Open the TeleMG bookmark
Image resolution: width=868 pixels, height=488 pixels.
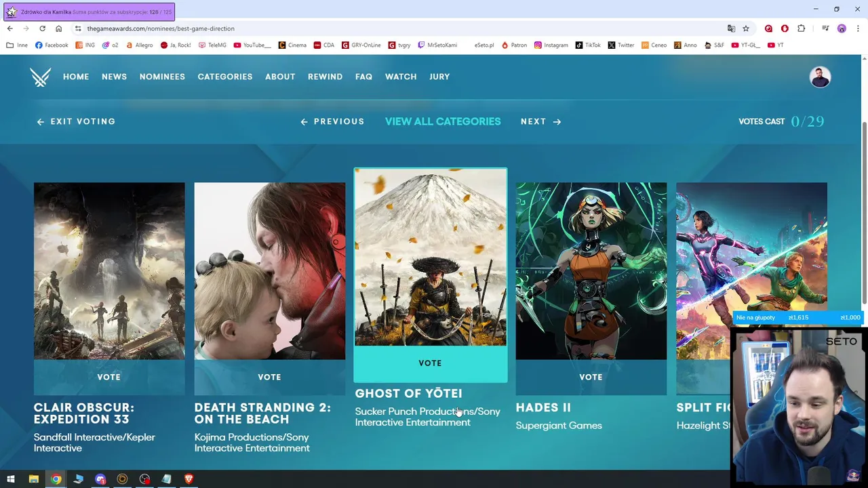click(x=212, y=45)
